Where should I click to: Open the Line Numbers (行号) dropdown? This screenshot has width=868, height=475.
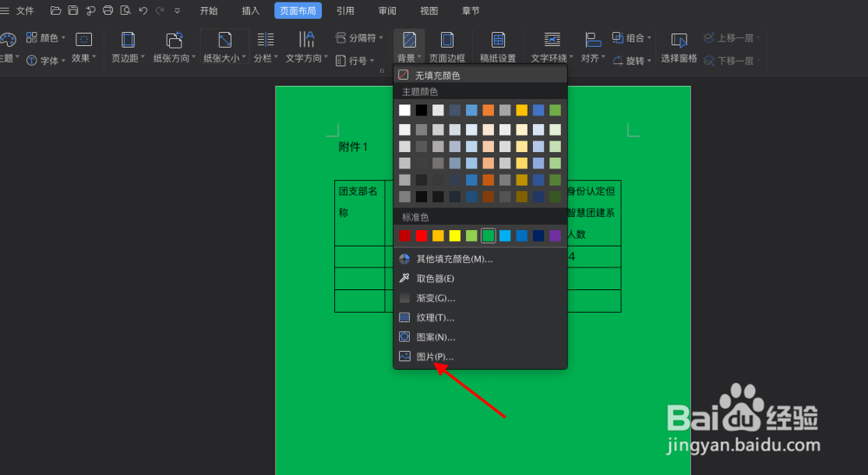point(355,60)
